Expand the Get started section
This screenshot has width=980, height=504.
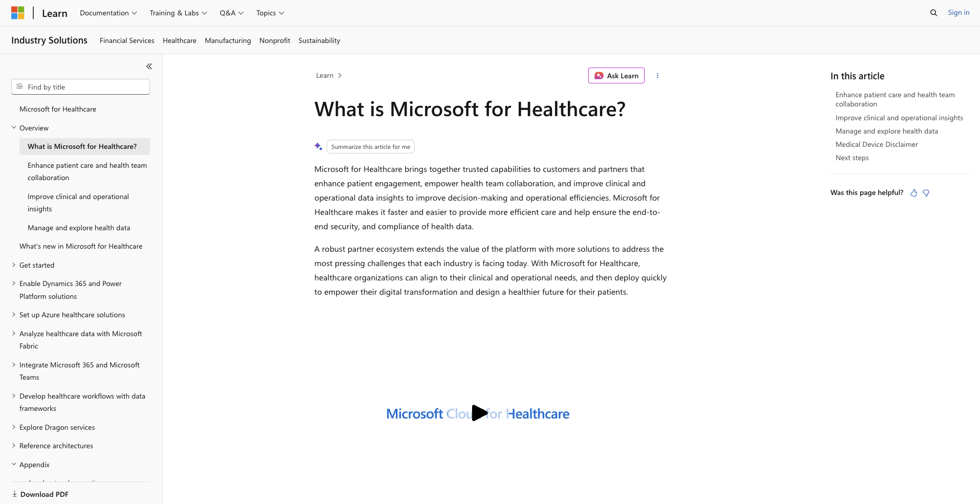pos(14,265)
